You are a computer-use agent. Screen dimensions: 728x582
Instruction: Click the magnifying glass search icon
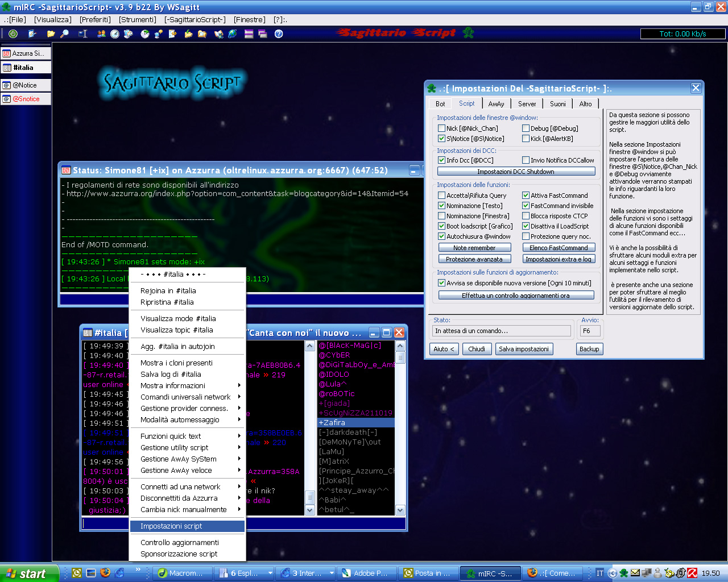coord(65,34)
